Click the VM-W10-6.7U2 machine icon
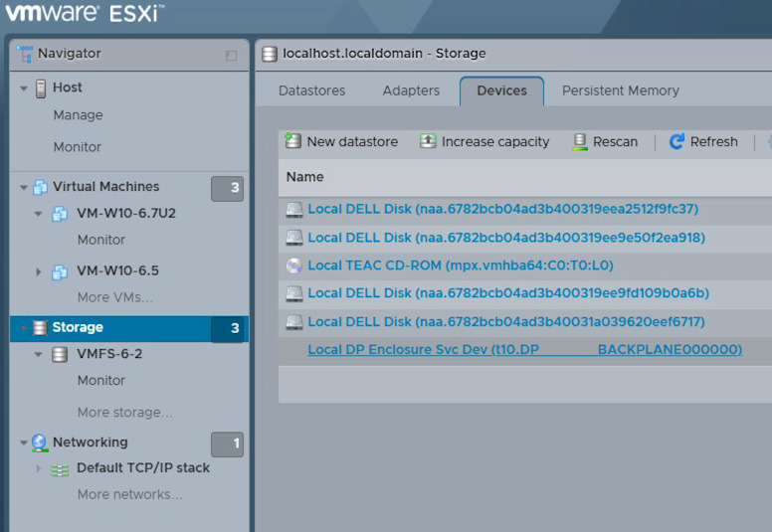Image resolution: width=772 pixels, height=532 pixels. [x=60, y=214]
